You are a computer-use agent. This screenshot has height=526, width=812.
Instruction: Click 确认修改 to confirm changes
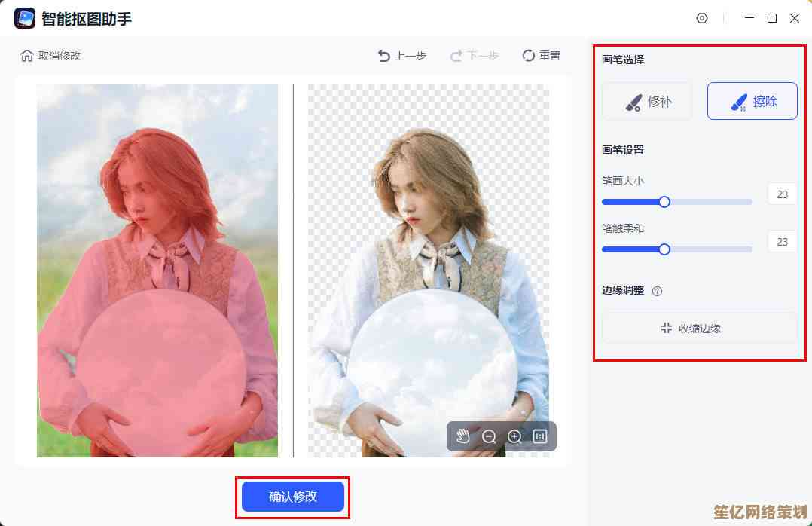pyautogui.click(x=293, y=497)
